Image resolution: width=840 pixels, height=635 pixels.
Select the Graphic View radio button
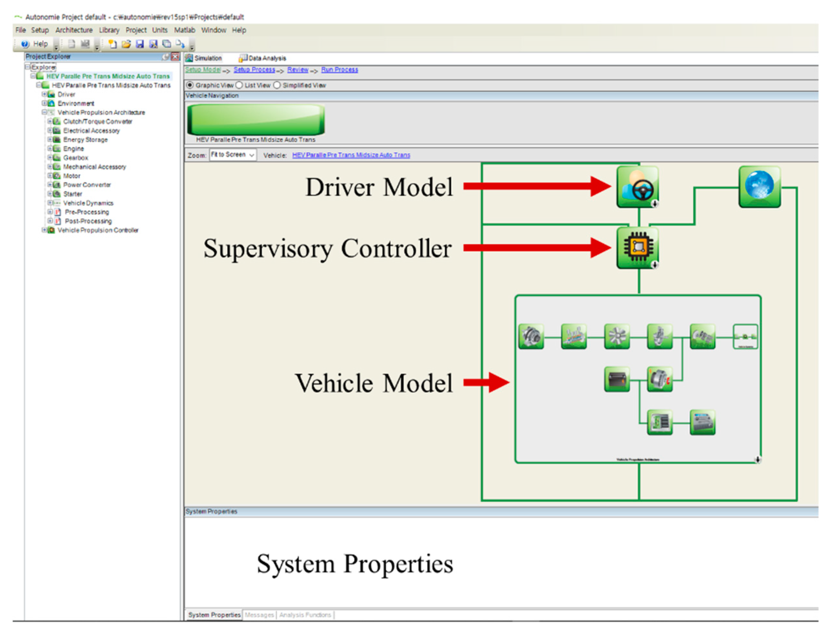(190, 85)
